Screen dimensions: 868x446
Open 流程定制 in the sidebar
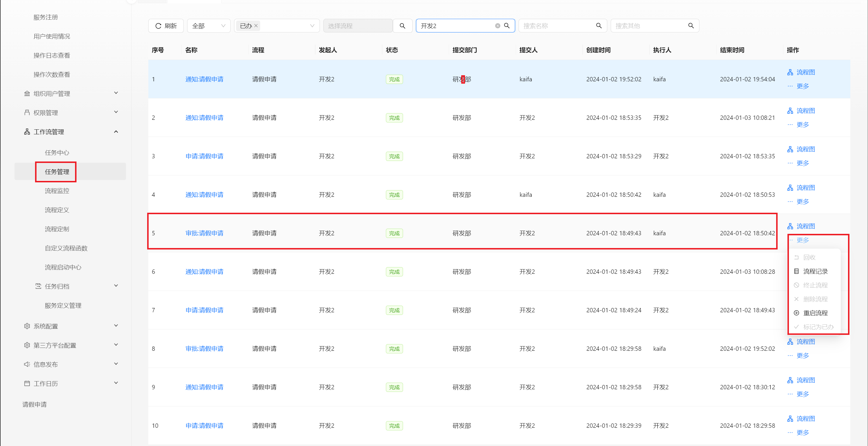pyautogui.click(x=57, y=229)
